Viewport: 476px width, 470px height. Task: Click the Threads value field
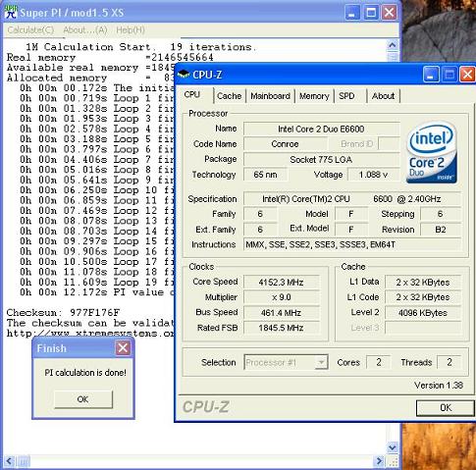pyautogui.click(x=450, y=362)
